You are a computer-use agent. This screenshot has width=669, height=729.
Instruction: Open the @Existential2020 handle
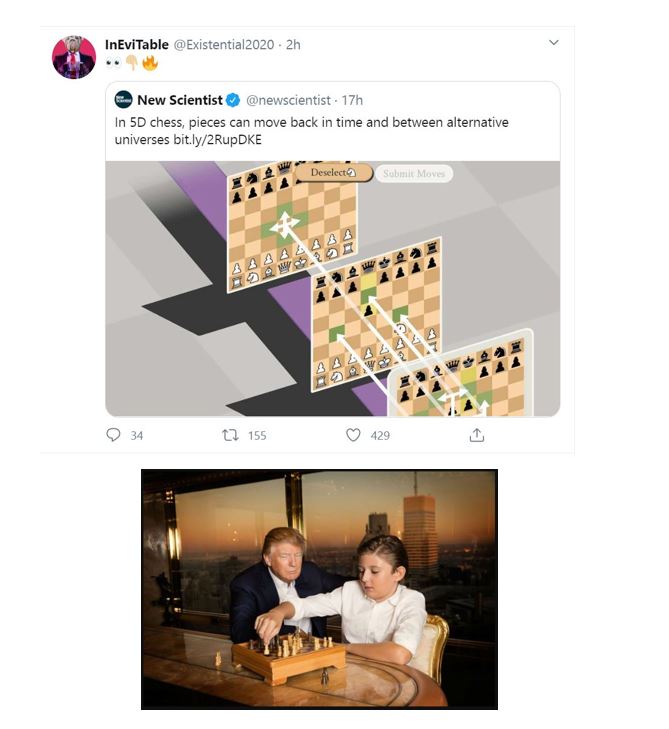[224, 45]
